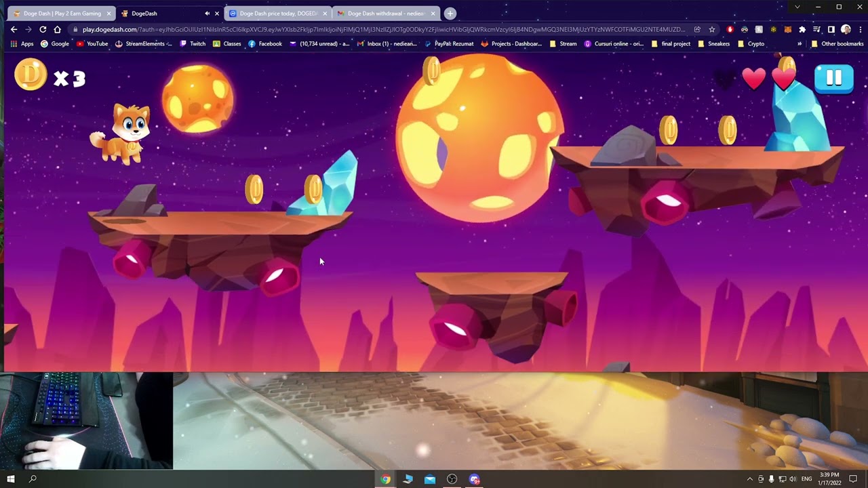Viewport: 868px width, 488px height.
Task: Open the PayPal: Rezumat bookmark
Action: pyautogui.click(x=449, y=43)
